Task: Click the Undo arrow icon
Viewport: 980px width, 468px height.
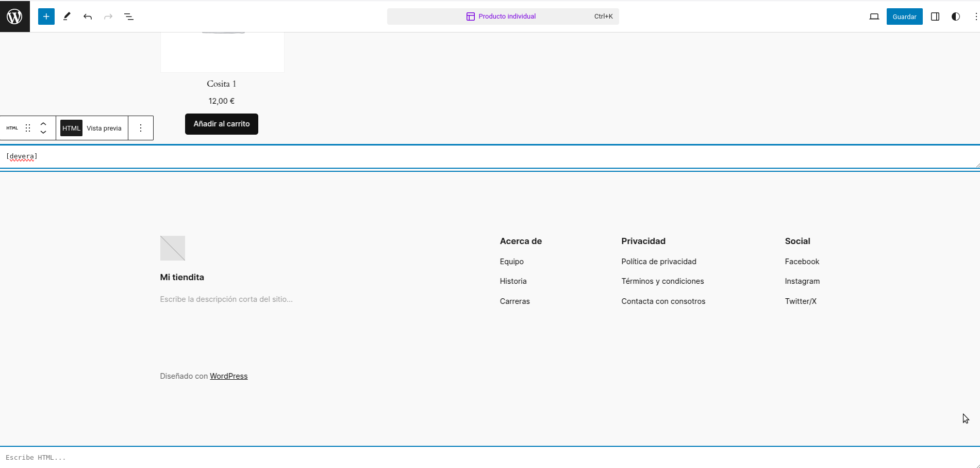Action: click(88, 16)
